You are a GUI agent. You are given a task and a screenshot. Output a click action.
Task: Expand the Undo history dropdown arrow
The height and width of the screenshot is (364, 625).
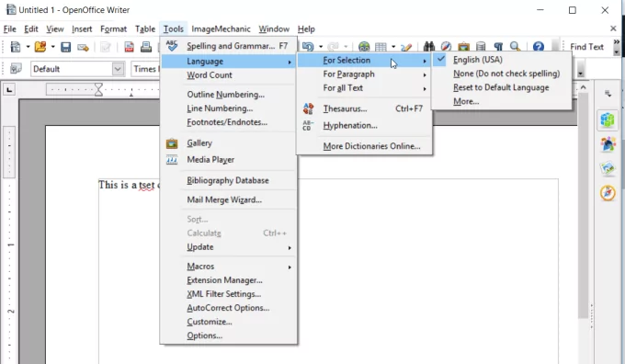click(x=321, y=47)
